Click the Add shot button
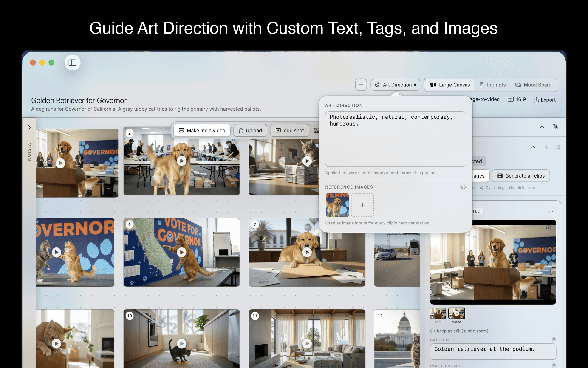 pyautogui.click(x=290, y=130)
